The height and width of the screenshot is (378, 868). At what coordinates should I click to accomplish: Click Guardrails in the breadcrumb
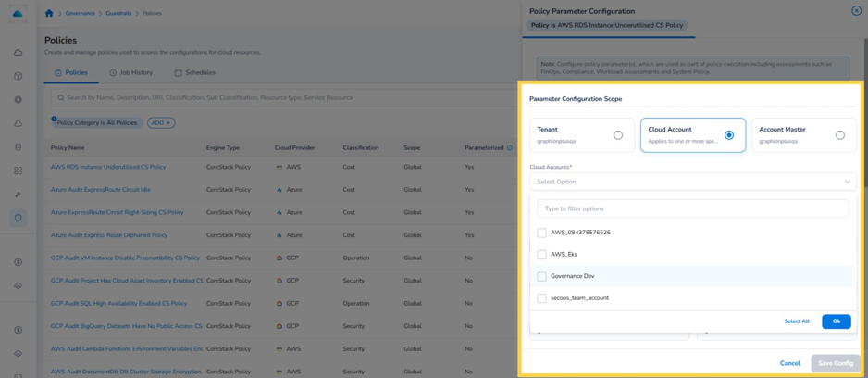coord(120,13)
